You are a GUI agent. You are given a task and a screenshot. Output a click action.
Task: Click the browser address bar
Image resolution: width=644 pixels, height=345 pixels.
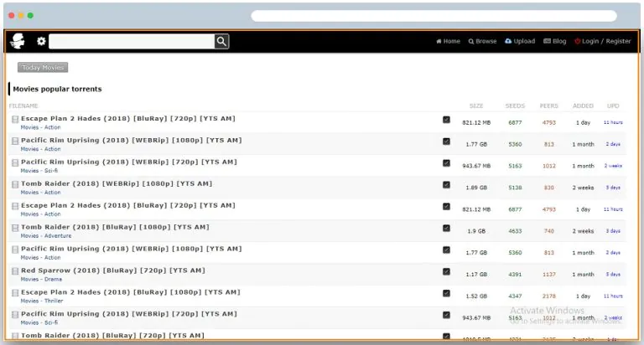coord(434,16)
